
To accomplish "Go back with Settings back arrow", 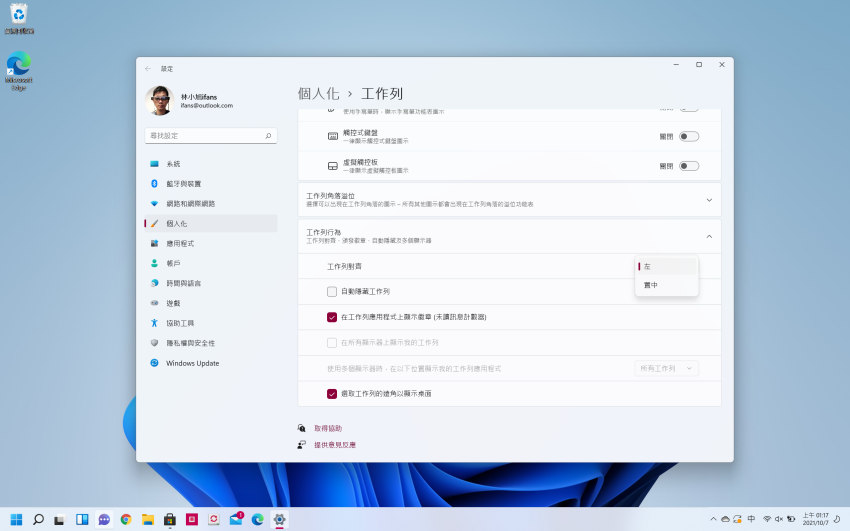I will click(148, 69).
